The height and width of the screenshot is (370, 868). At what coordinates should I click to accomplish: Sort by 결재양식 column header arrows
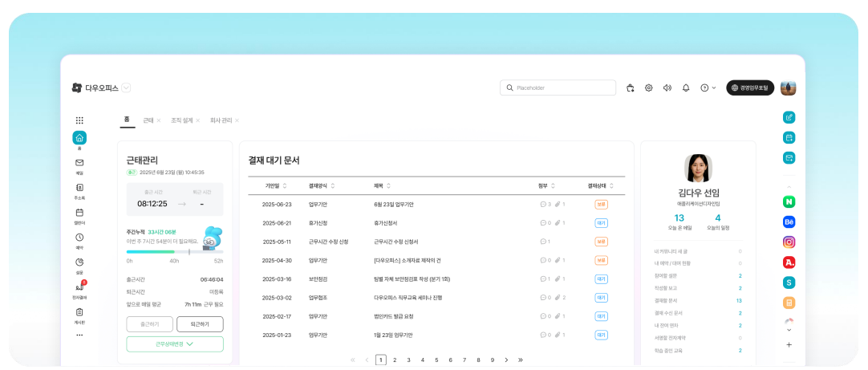click(333, 185)
